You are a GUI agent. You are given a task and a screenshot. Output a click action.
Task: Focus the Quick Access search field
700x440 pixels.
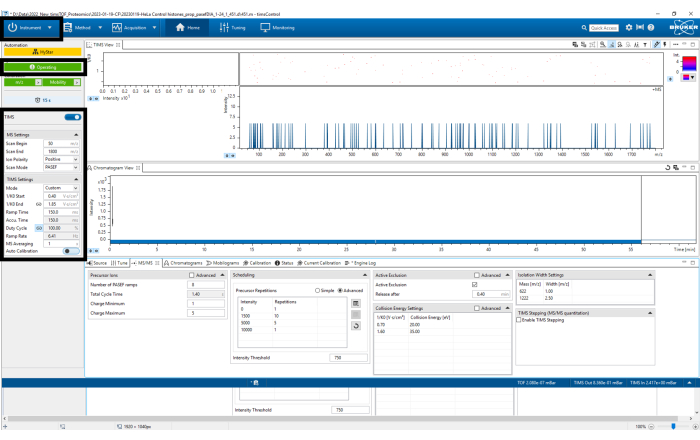(604, 28)
